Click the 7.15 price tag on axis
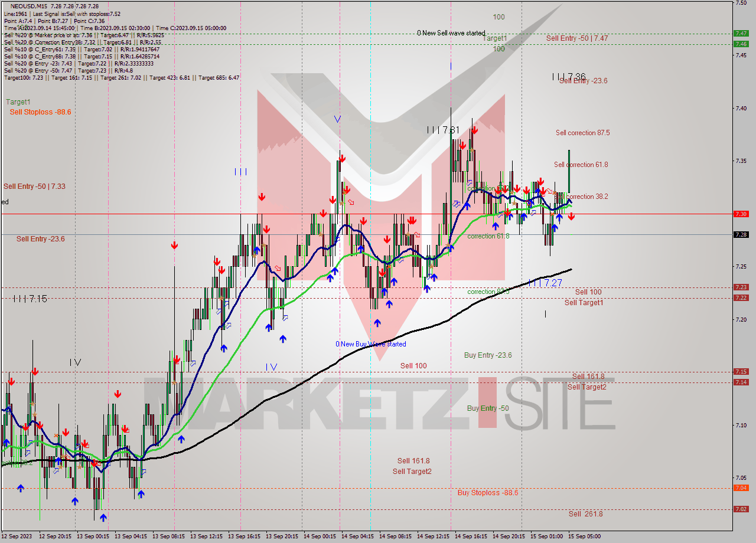Image resolution: width=756 pixels, height=543 pixels. click(741, 371)
